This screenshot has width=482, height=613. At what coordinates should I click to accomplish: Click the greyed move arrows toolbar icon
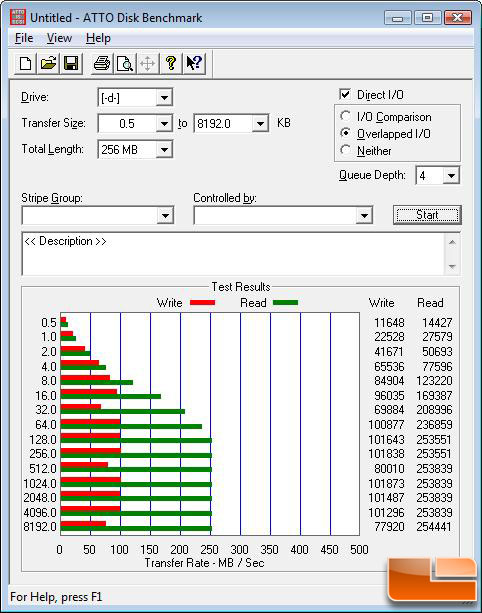[148, 63]
